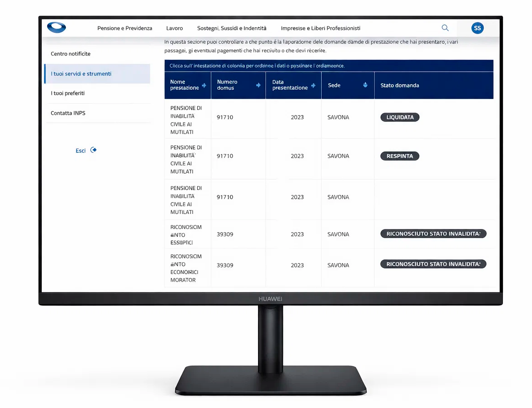Click Contatta INPS in the sidebar
Image resolution: width=532 pixels, height=408 pixels.
click(x=68, y=113)
